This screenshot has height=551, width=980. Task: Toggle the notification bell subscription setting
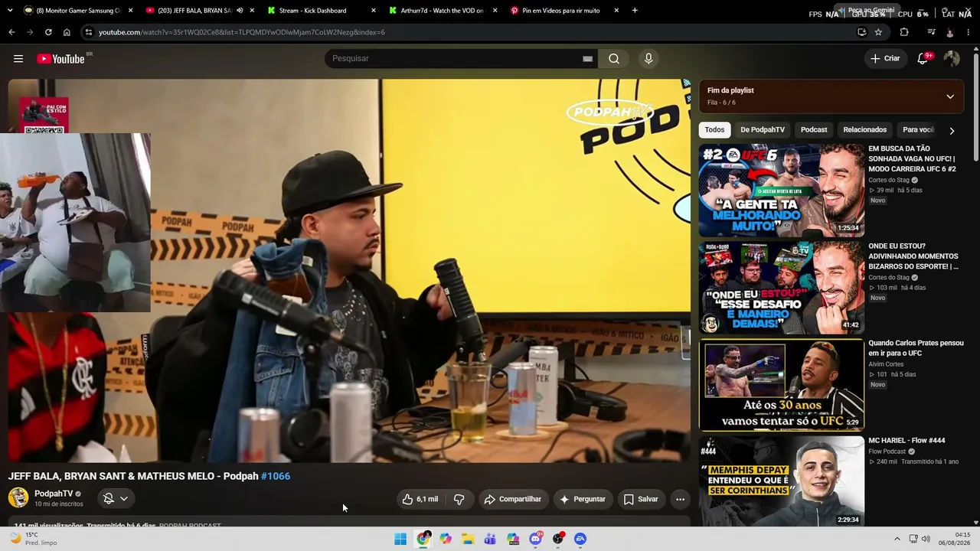pyautogui.click(x=116, y=499)
